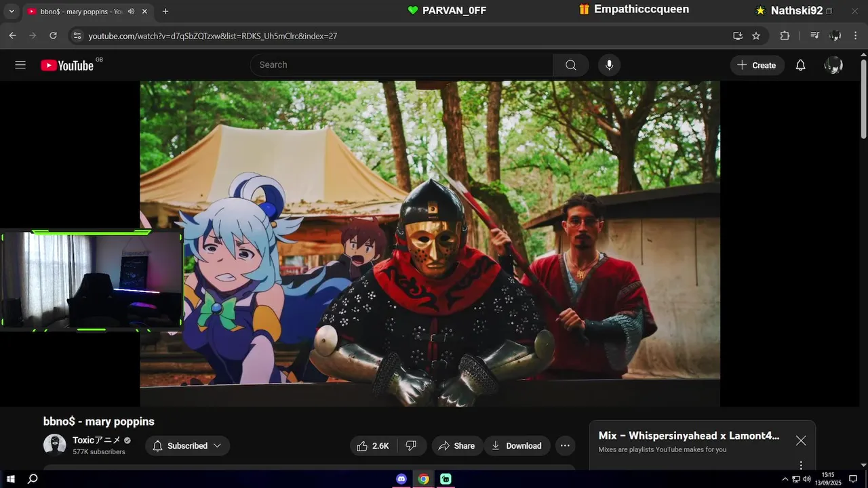The height and width of the screenshot is (488, 868).
Task: Open the Mix playlist three-dot options
Action: [801, 465]
